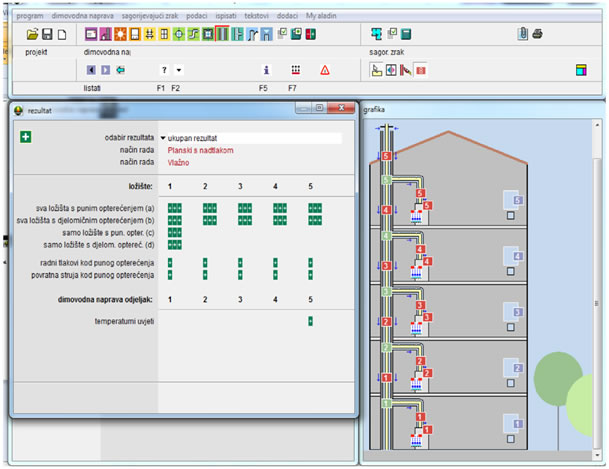Click the red-dotted grid icon (F7)

(296, 70)
